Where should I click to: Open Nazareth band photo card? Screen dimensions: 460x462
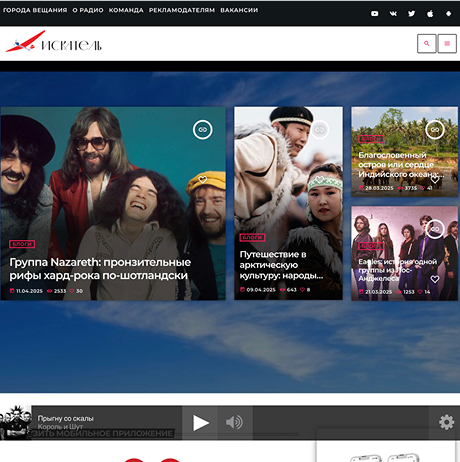point(113,204)
